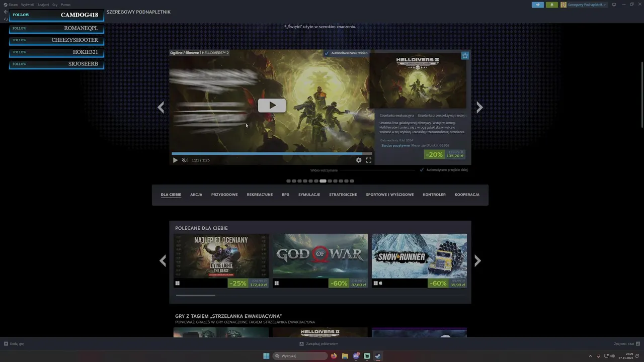
Task: Select the first carousel page dot
Action: [288, 181]
